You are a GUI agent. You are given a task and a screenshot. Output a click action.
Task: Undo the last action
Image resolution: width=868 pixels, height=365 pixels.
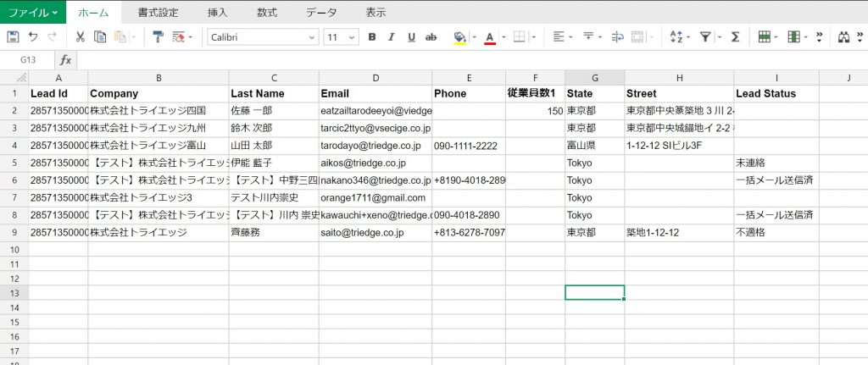(x=33, y=37)
